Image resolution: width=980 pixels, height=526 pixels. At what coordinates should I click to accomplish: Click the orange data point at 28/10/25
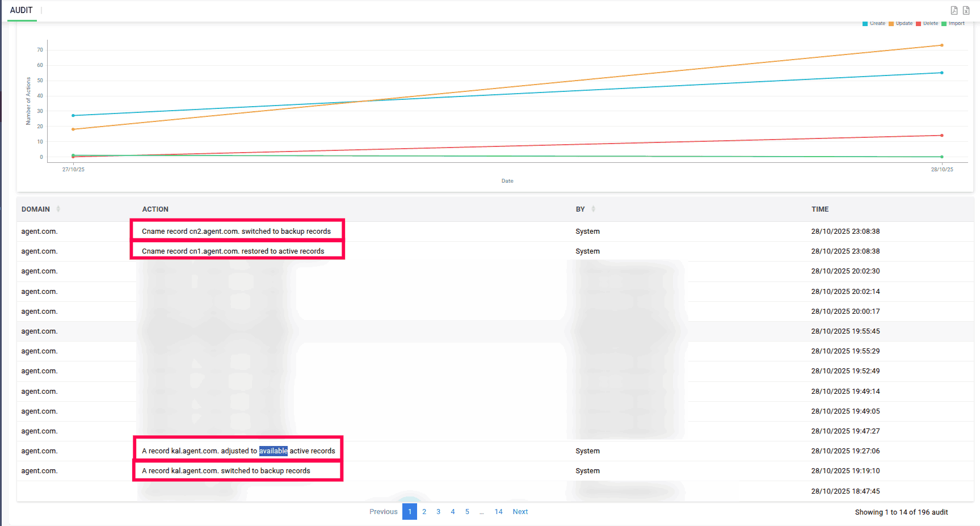(x=941, y=45)
